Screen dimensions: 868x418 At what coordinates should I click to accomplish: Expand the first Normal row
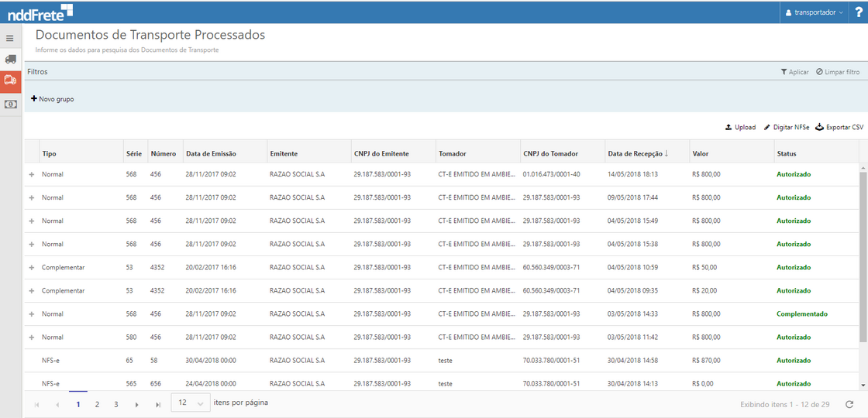coord(32,175)
